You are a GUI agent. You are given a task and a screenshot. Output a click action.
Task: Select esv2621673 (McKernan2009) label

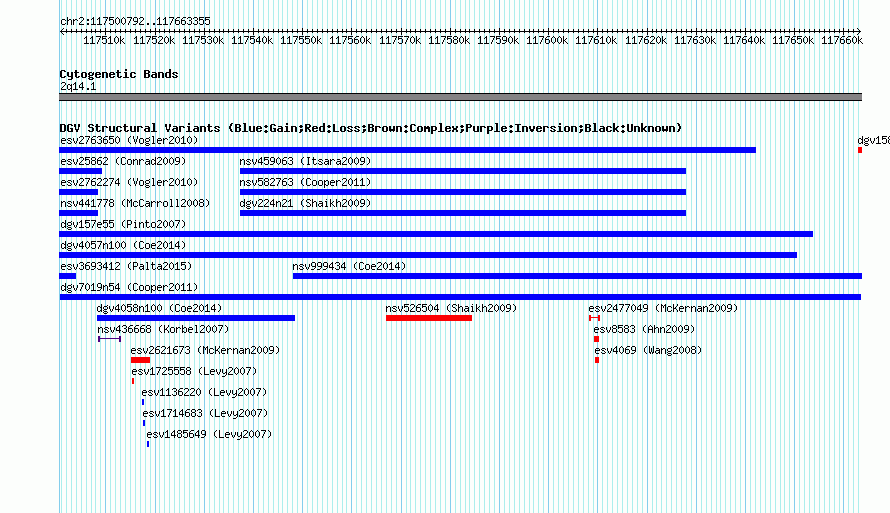[205, 350]
